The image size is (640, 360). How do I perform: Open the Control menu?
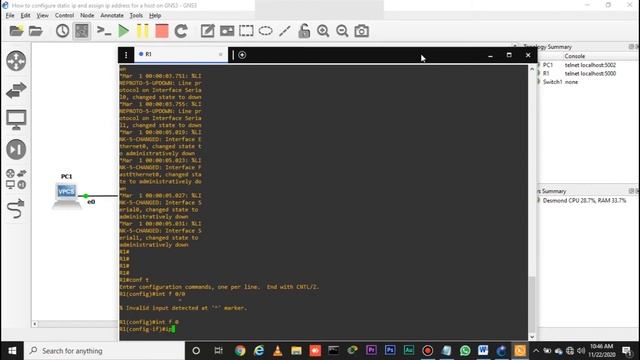(64, 16)
